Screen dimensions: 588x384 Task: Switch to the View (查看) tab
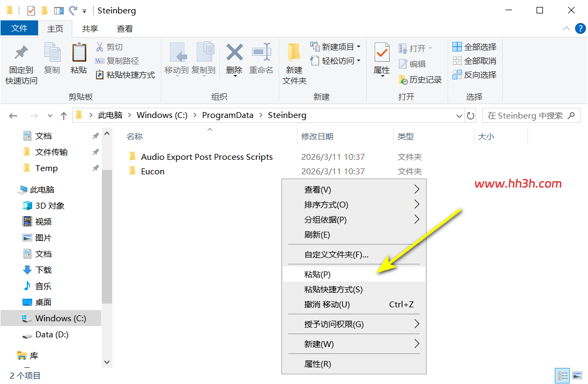click(x=124, y=28)
